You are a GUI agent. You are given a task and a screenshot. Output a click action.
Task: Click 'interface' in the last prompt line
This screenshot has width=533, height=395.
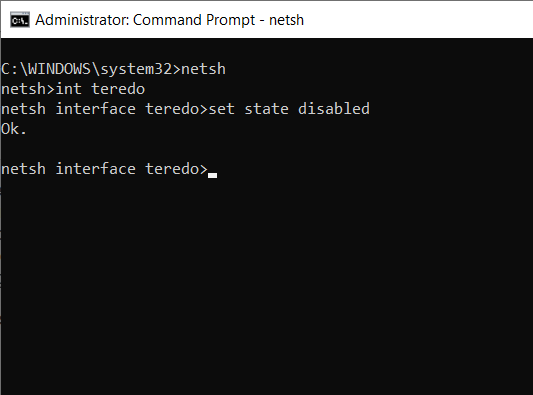click(x=96, y=169)
